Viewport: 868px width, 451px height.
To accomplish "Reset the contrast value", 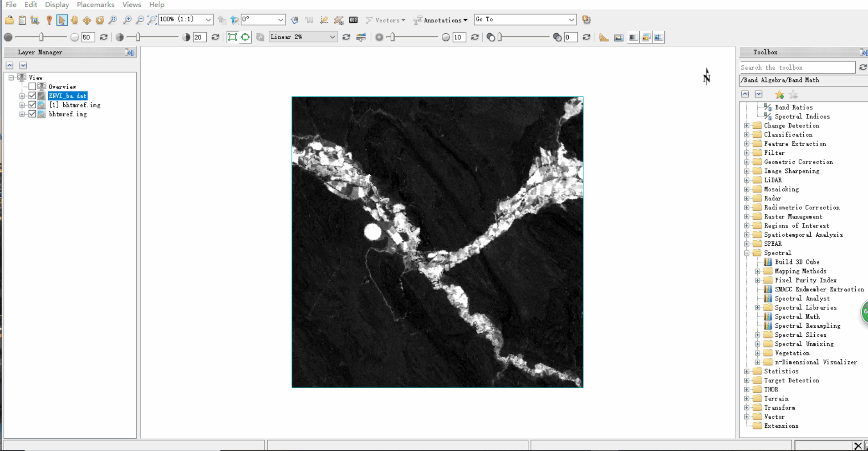I will [x=215, y=37].
